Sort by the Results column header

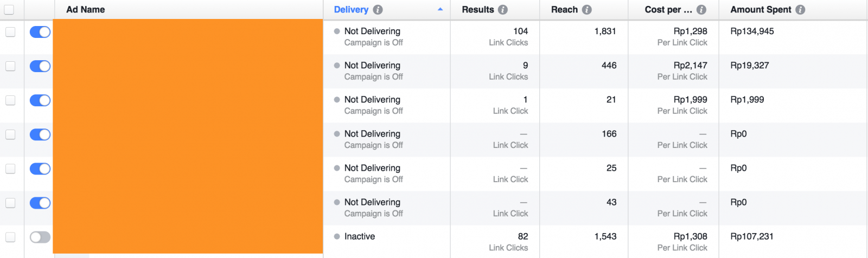tap(478, 10)
